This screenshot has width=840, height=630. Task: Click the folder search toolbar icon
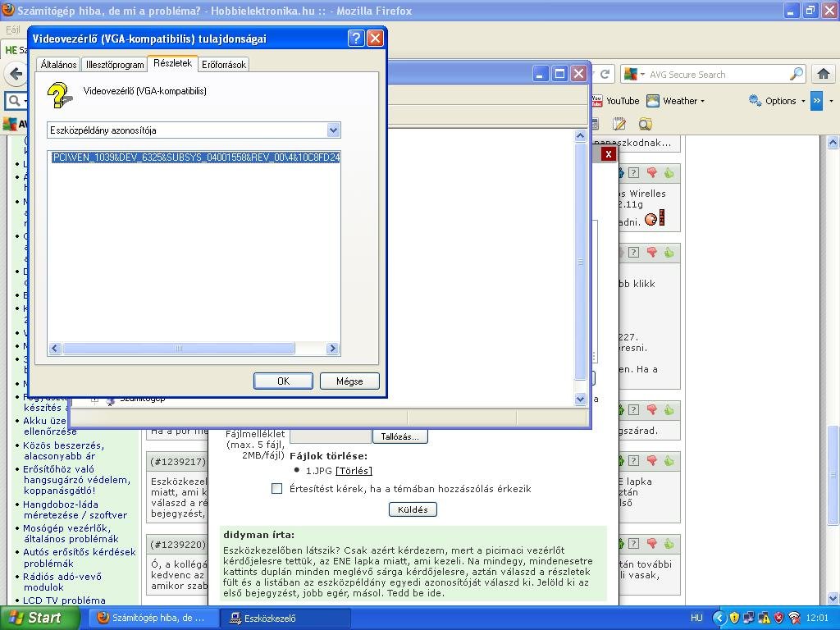click(645, 125)
